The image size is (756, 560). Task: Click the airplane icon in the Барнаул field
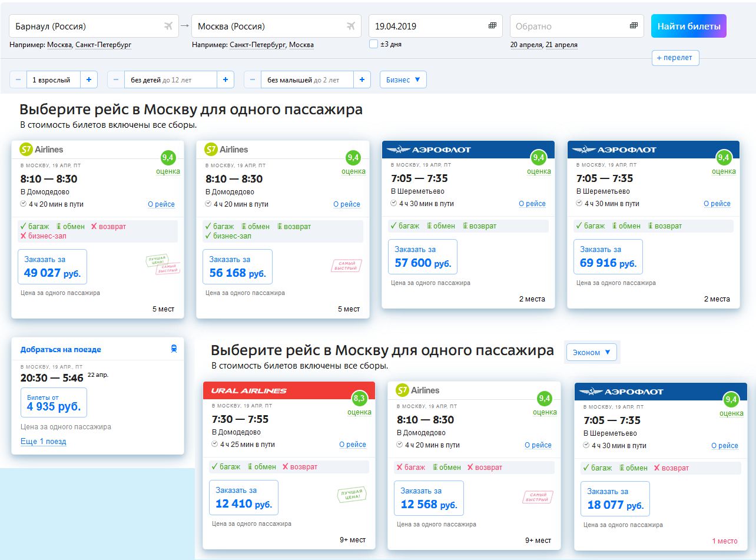click(x=168, y=26)
